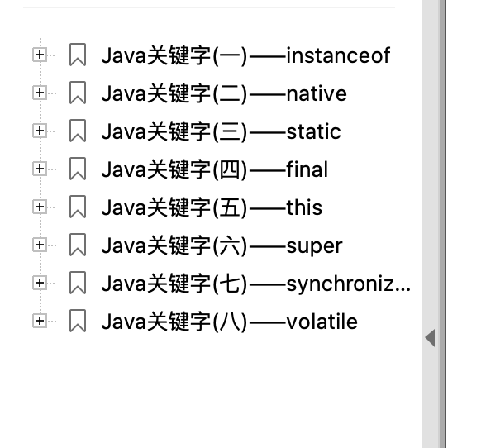Open the Java关键字(一)——instanceof bookmark
Screen dimensions: 486x448
[x=245, y=55]
